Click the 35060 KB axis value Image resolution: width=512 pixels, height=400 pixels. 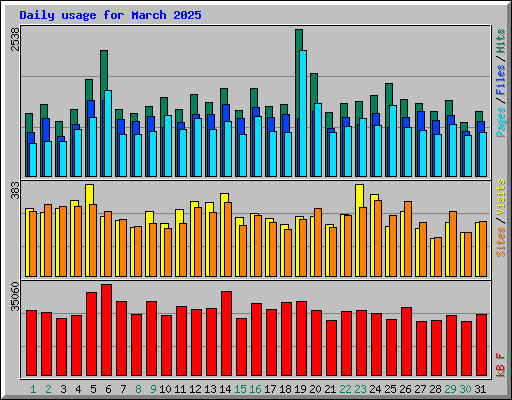click(x=15, y=296)
